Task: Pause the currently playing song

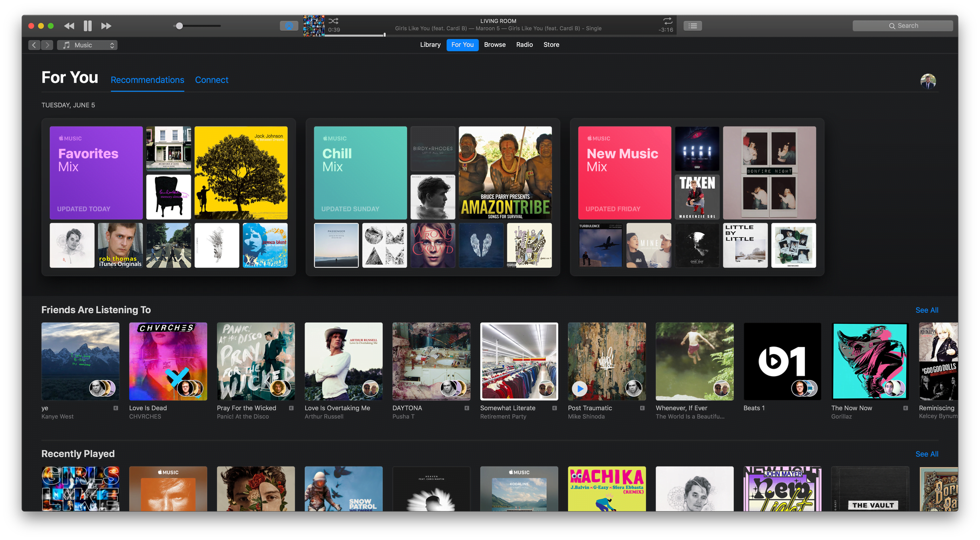Action: pos(87,25)
